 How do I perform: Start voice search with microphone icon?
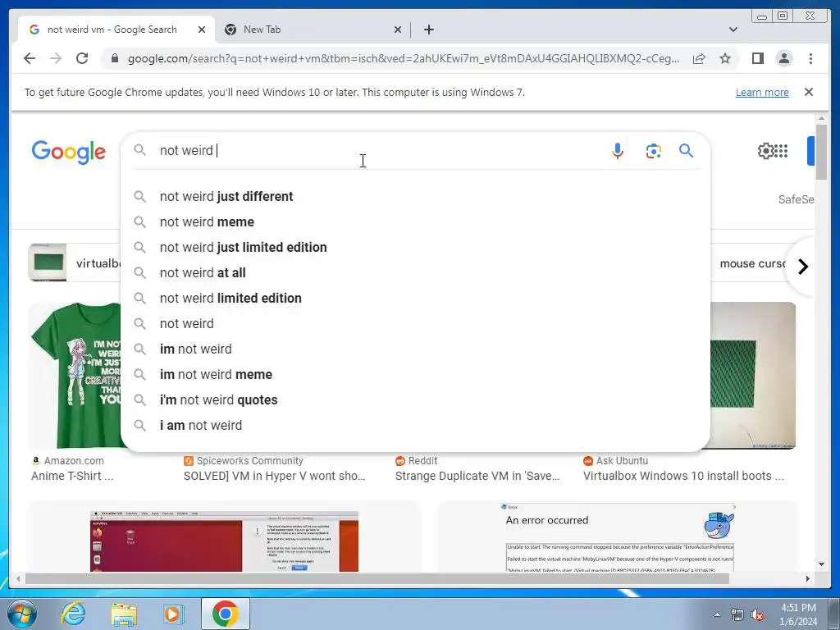(618, 151)
